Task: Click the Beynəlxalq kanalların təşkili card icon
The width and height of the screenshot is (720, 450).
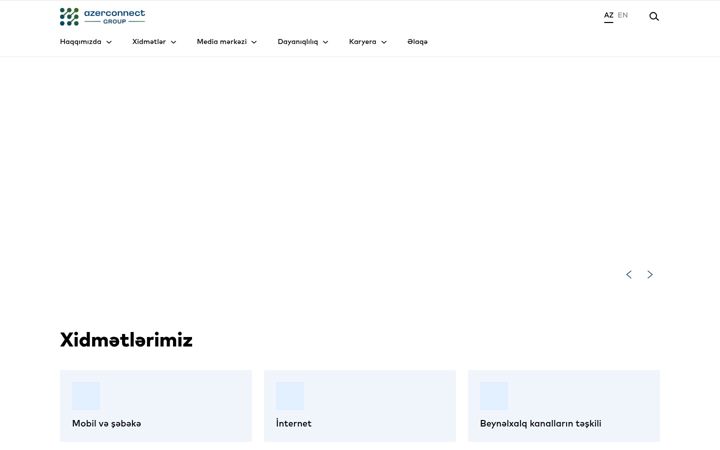Action: pos(494,396)
